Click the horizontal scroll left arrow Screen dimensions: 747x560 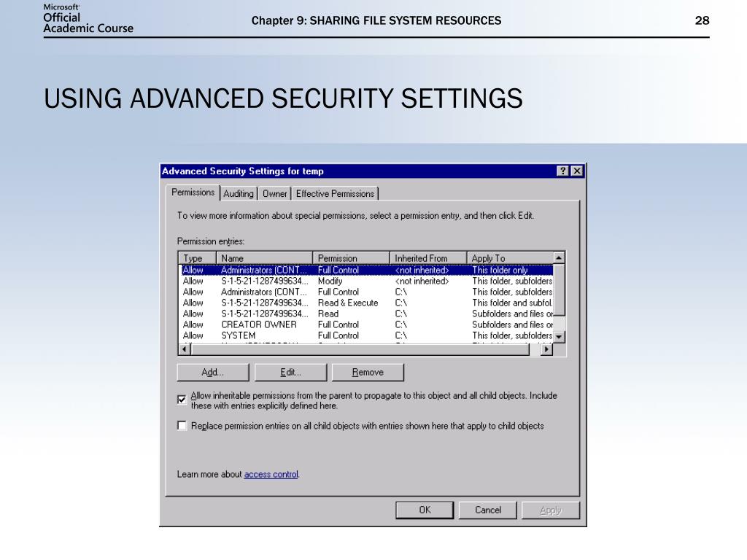(185, 349)
